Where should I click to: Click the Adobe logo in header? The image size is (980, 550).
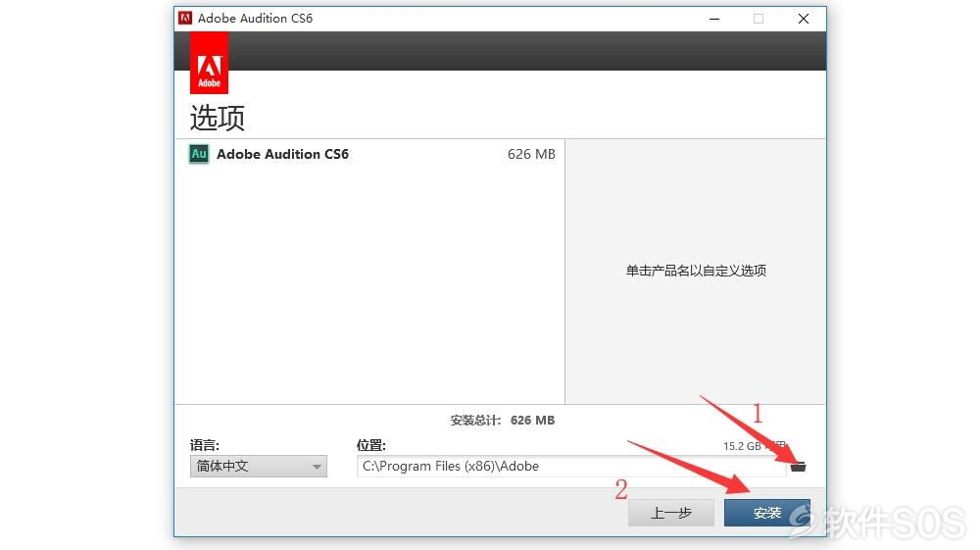pyautogui.click(x=209, y=63)
